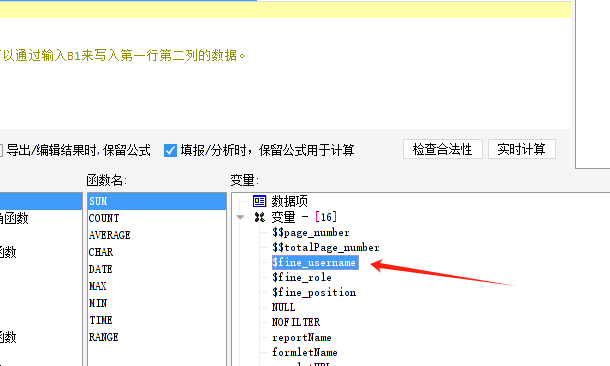Screen dimensions: 610x366
Task: Select TIME in the function list
Action: (157, 320)
